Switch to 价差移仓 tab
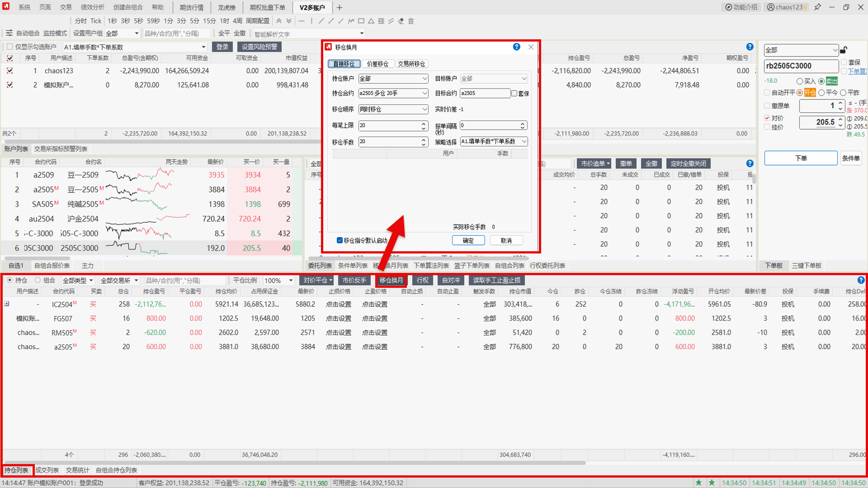Image resolution: width=868 pixels, height=488 pixels. [x=377, y=64]
